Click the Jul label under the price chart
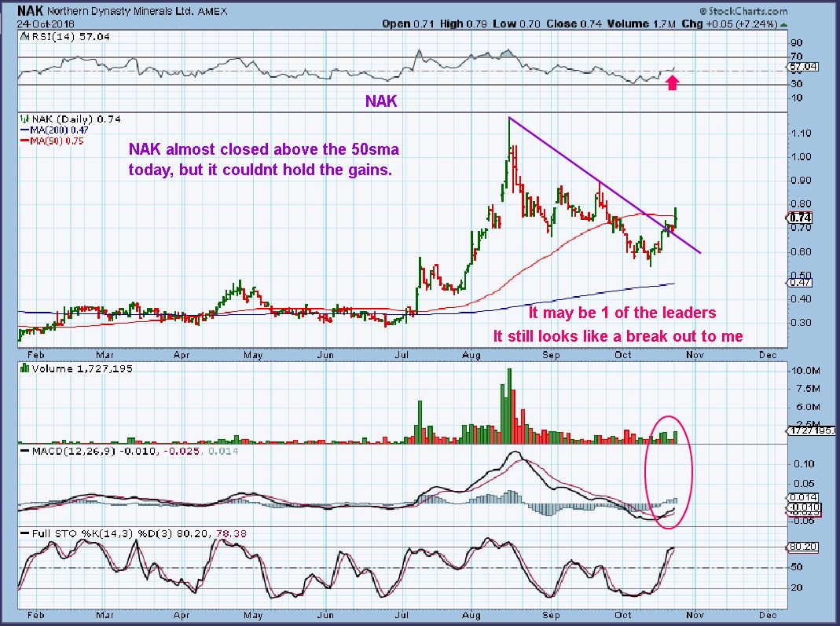Image resolution: width=840 pixels, height=626 pixels. point(402,354)
